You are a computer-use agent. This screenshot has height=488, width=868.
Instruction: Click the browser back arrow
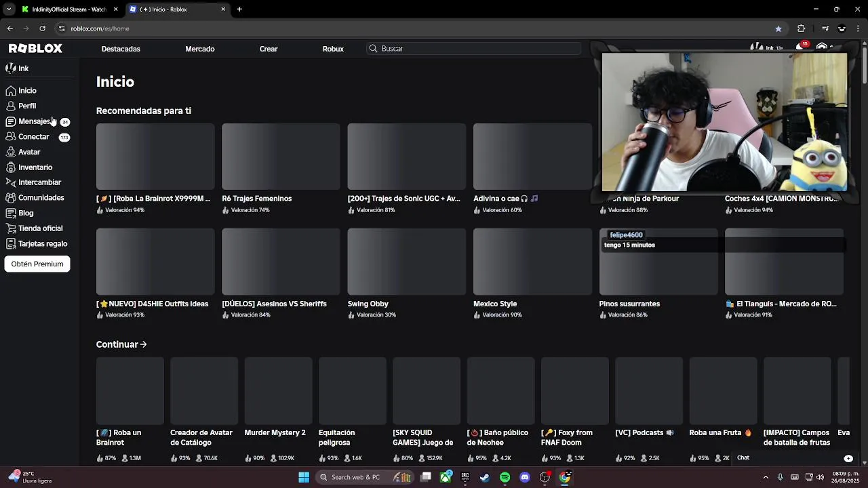pyautogui.click(x=10, y=28)
